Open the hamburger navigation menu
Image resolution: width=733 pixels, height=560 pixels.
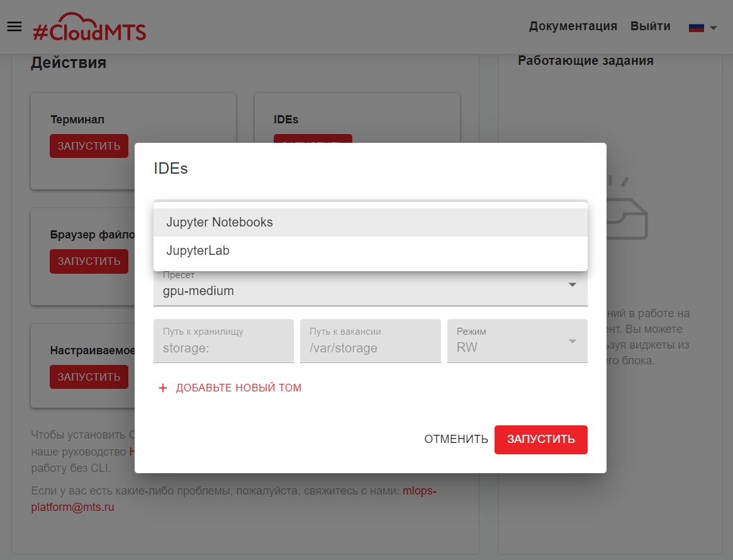click(14, 26)
